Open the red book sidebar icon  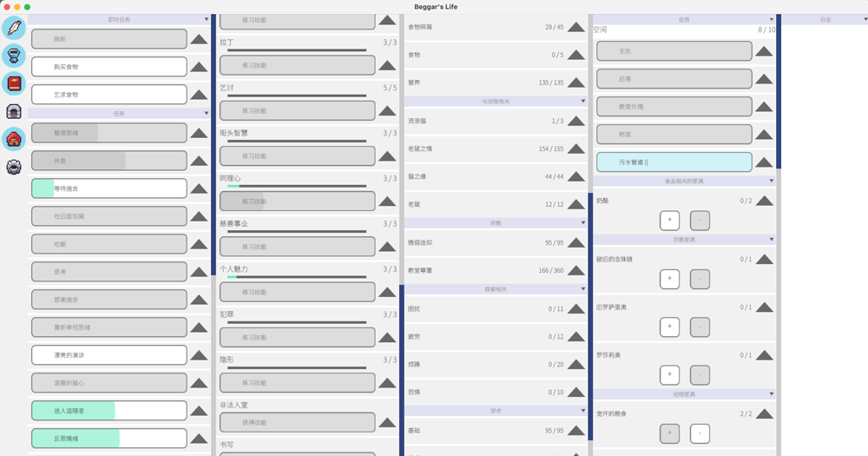click(14, 83)
